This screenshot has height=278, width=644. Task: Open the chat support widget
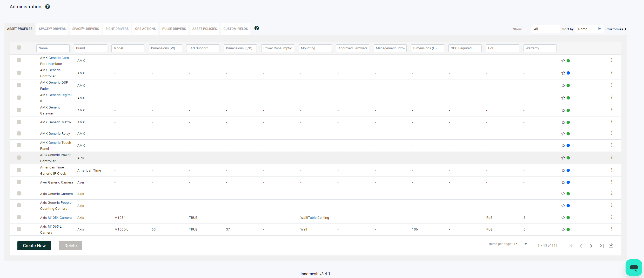[634, 267]
